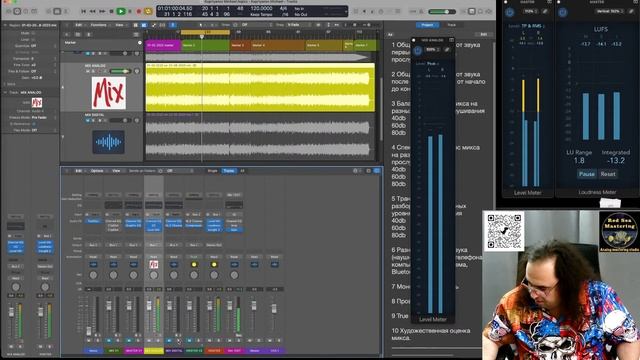Click the purple marker at timeline start

pyautogui.click(x=163, y=45)
